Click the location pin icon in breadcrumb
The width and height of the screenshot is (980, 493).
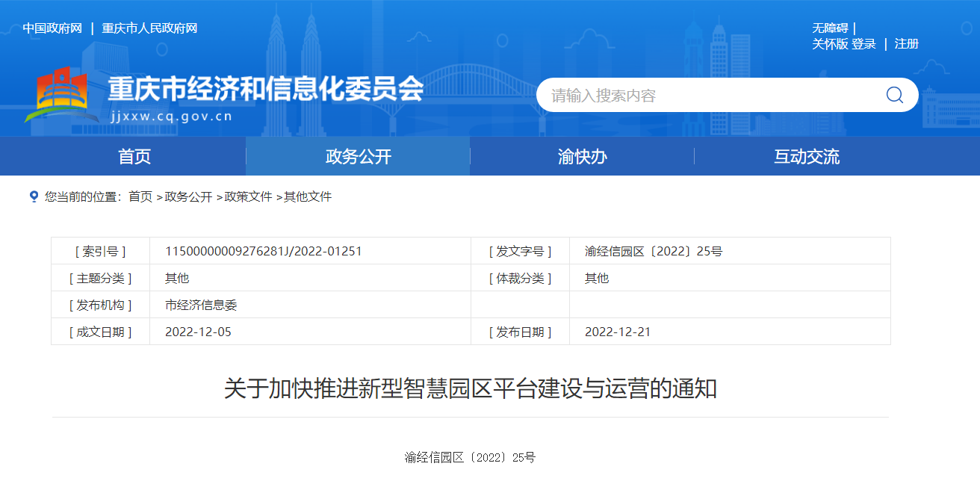[x=34, y=196]
